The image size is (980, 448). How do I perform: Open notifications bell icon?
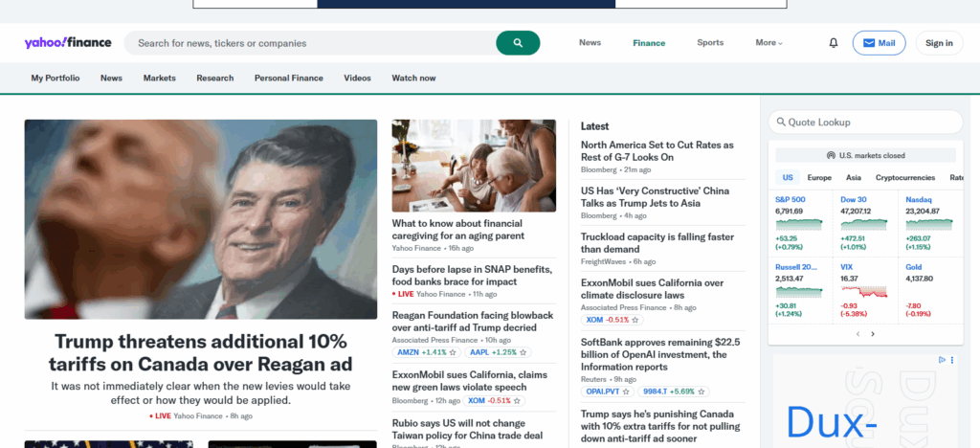point(834,43)
